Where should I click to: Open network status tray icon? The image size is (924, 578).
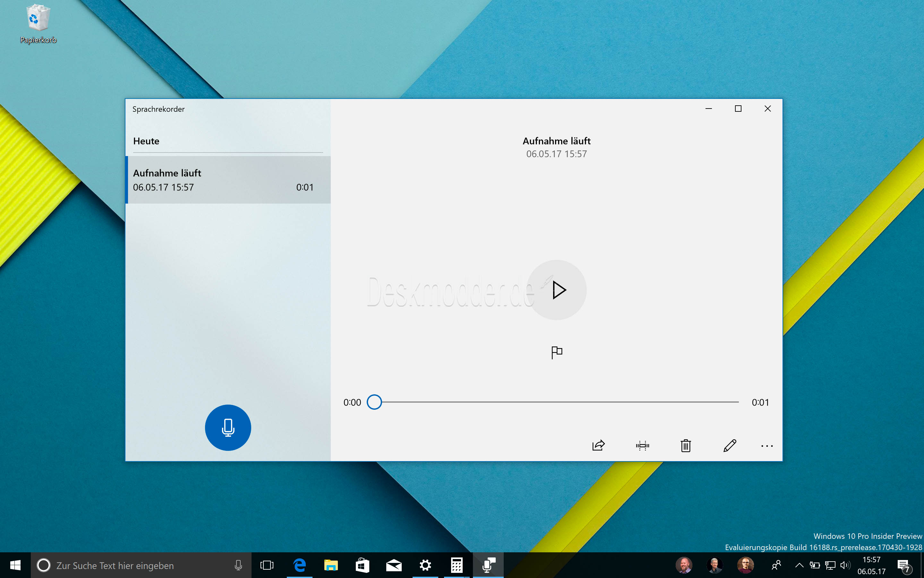click(x=830, y=565)
